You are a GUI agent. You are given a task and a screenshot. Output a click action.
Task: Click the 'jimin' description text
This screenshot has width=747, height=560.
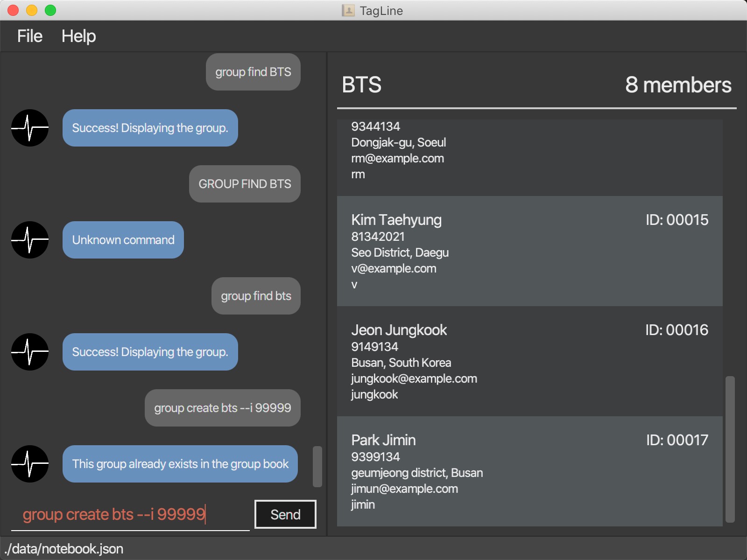pyautogui.click(x=363, y=505)
